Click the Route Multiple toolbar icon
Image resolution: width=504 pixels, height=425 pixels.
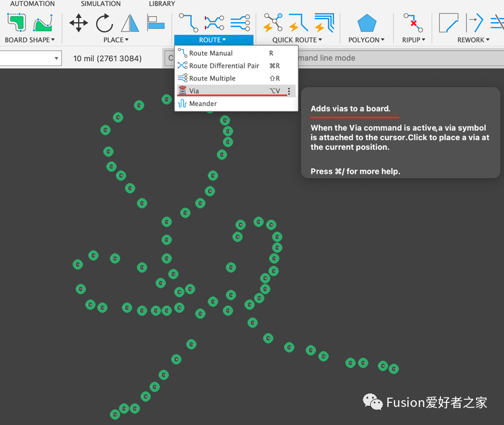(240, 23)
